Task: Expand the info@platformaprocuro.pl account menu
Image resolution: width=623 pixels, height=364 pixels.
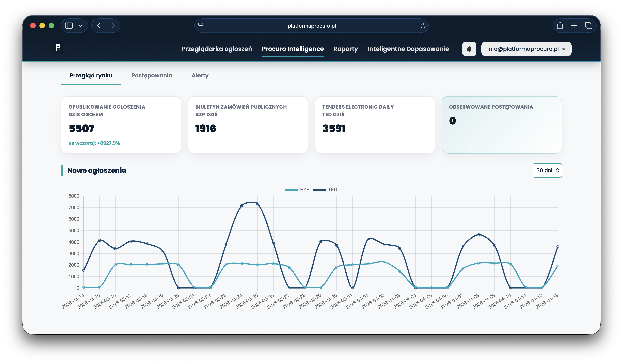Action: [526, 49]
